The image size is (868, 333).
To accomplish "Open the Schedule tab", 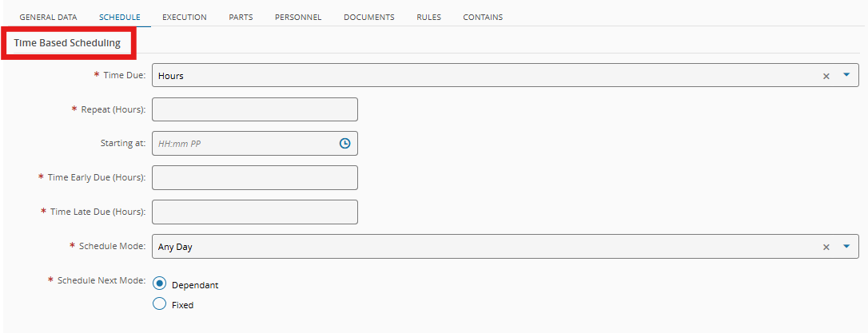I will [x=120, y=17].
